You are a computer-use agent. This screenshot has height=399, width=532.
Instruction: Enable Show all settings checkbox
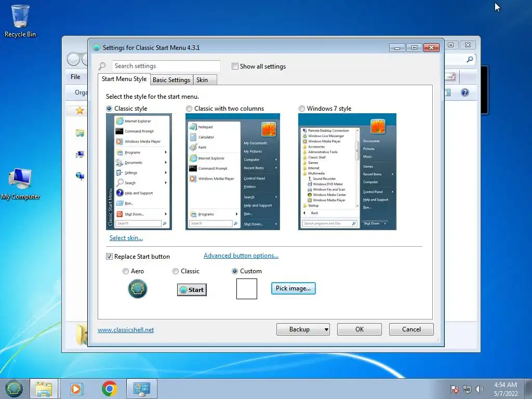pos(235,66)
